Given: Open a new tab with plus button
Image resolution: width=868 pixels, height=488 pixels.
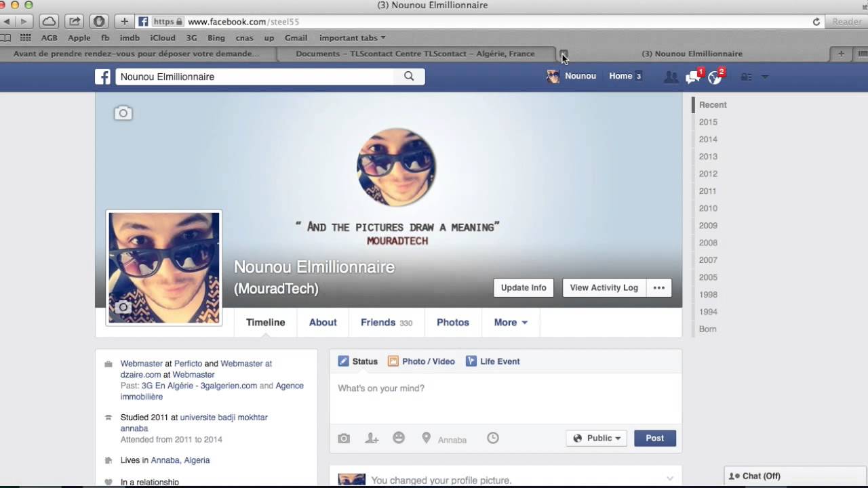Looking at the screenshot, I should [841, 54].
